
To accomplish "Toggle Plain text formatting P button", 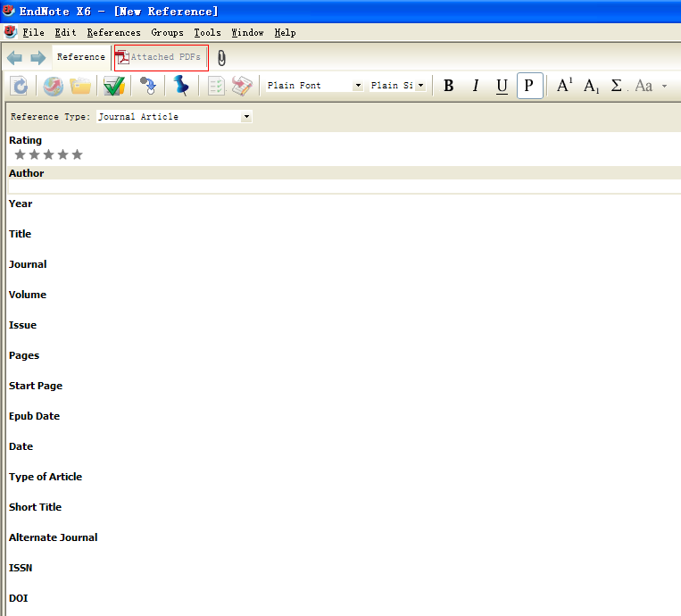I will [529, 86].
